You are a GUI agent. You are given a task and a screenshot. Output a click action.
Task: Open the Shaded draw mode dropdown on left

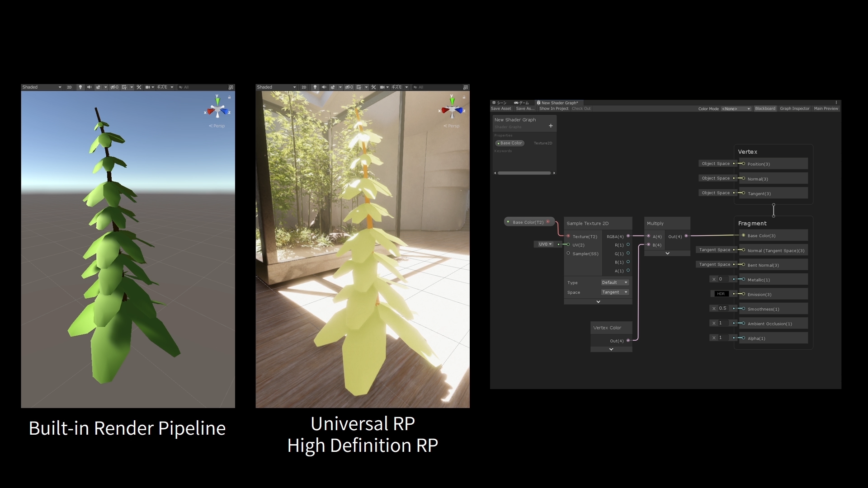pos(42,87)
